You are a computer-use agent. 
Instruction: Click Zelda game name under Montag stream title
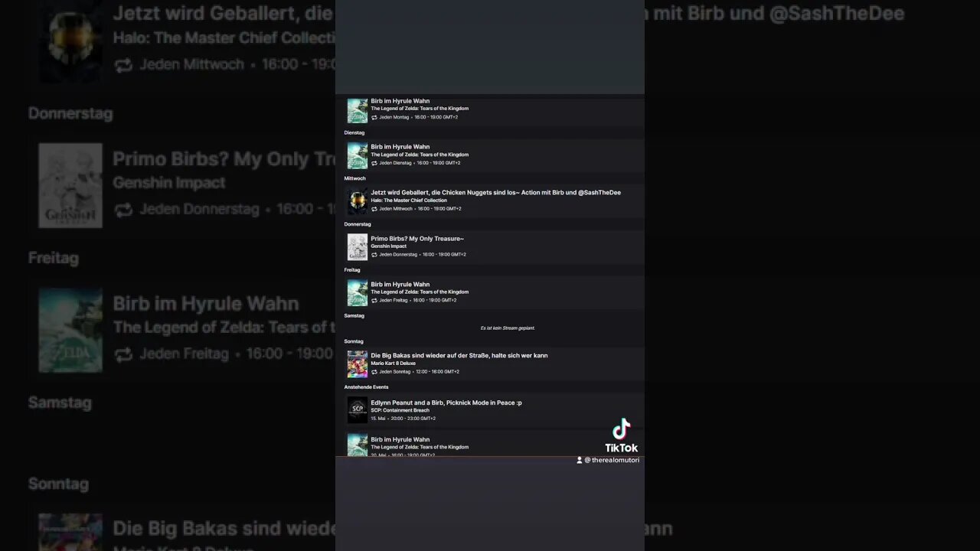[420, 109]
